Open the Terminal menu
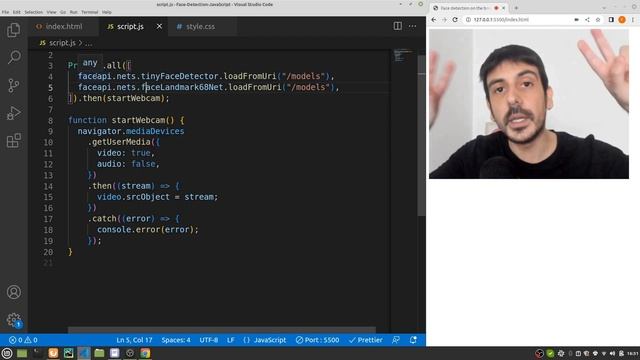This screenshot has width=640, height=360. tap(89, 12)
